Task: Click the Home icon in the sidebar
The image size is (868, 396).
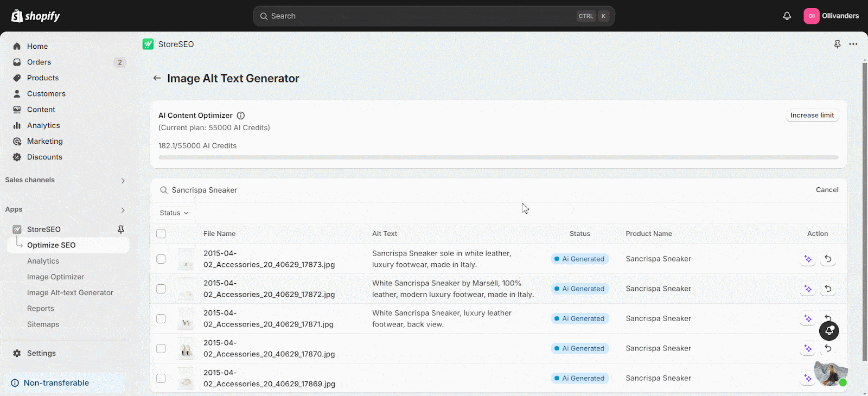Action: click(17, 46)
